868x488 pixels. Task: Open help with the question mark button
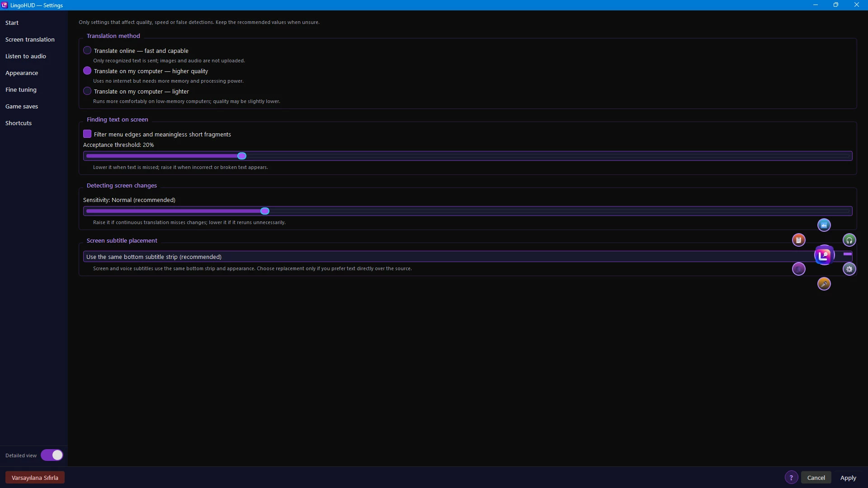click(x=791, y=478)
